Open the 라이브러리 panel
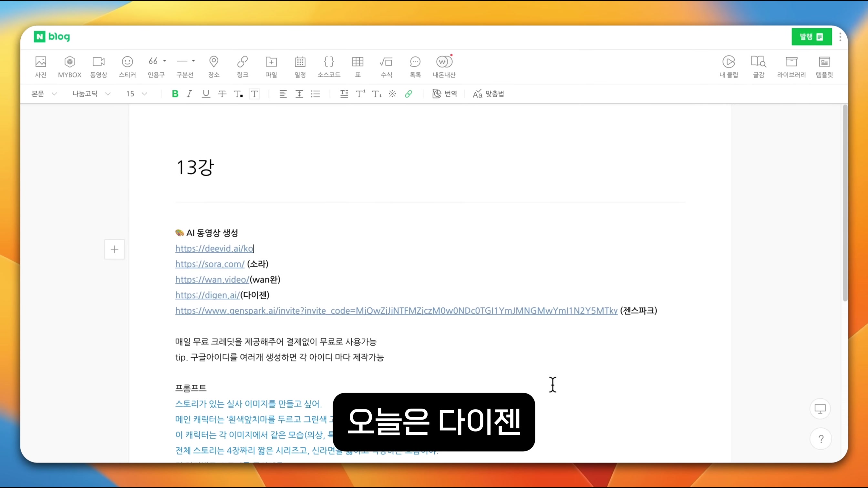Image resolution: width=868 pixels, height=488 pixels. (x=791, y=67)
